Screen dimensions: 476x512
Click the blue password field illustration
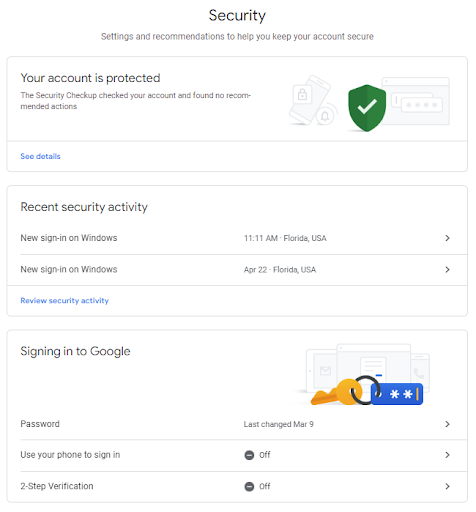pyautogui.click(x=397, y=394)
